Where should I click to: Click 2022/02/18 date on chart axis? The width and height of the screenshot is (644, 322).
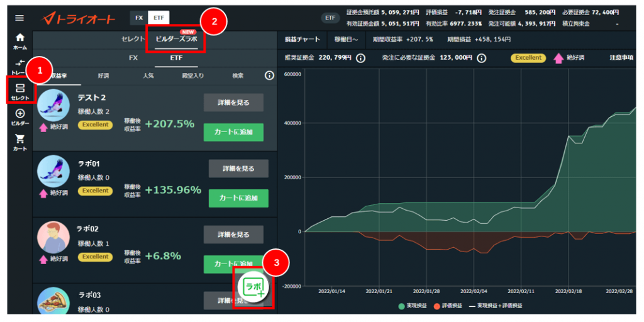tap(568, 291)
